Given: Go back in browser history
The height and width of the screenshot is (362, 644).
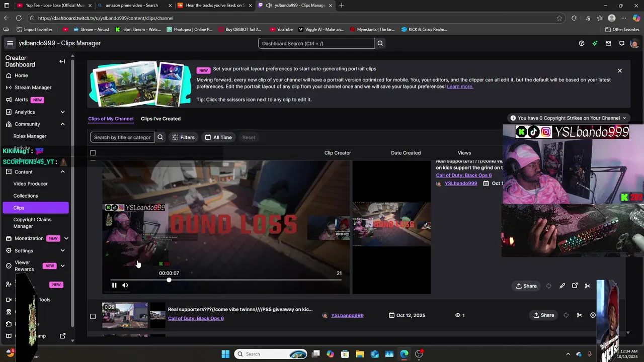Looking at the screenshot, I should [6, 18].
